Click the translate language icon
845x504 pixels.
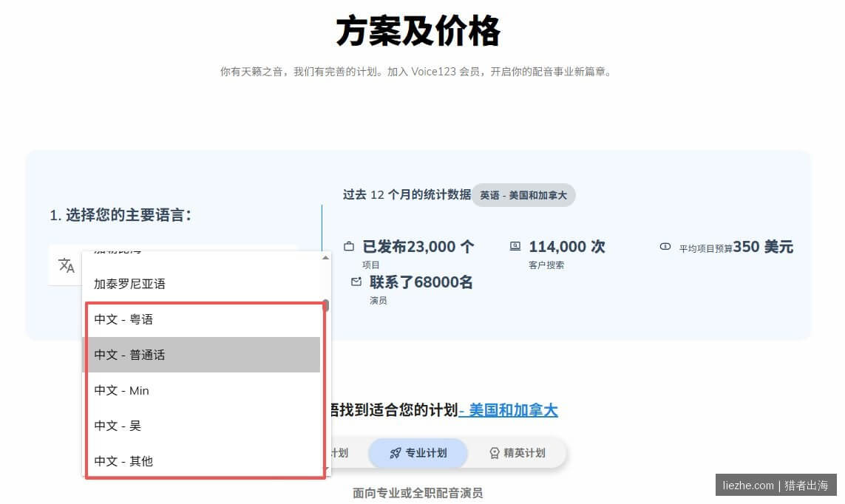(x=67, y=265)
